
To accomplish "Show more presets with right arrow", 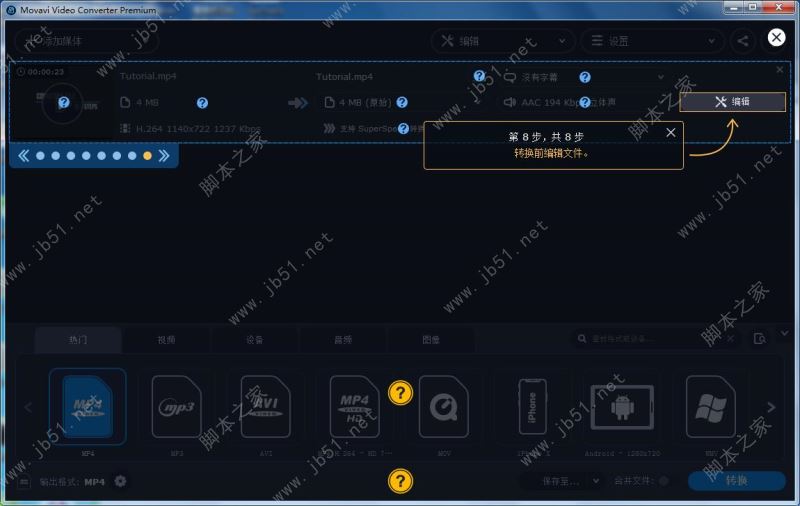I will point(771,407).
